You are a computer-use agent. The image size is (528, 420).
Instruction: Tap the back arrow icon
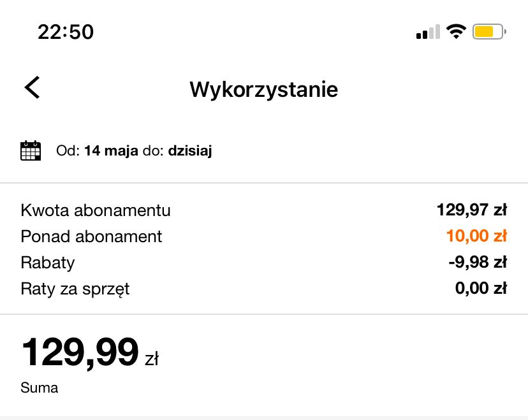pos(32,88)
